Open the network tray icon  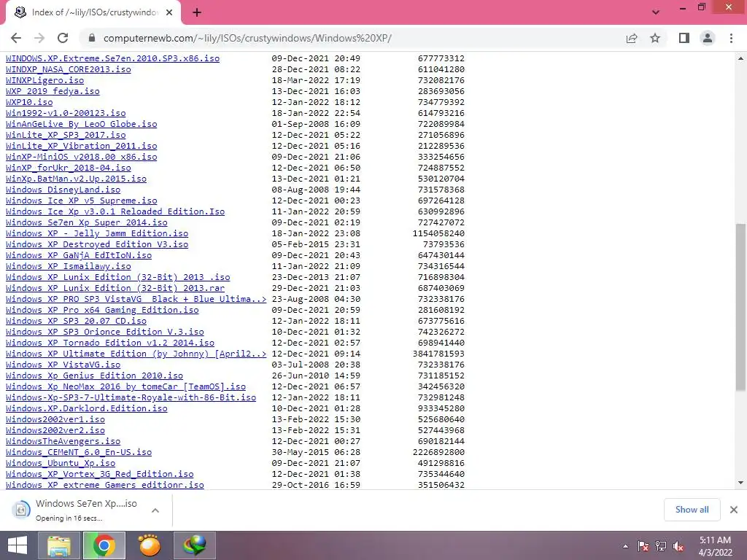click(661, 546)
